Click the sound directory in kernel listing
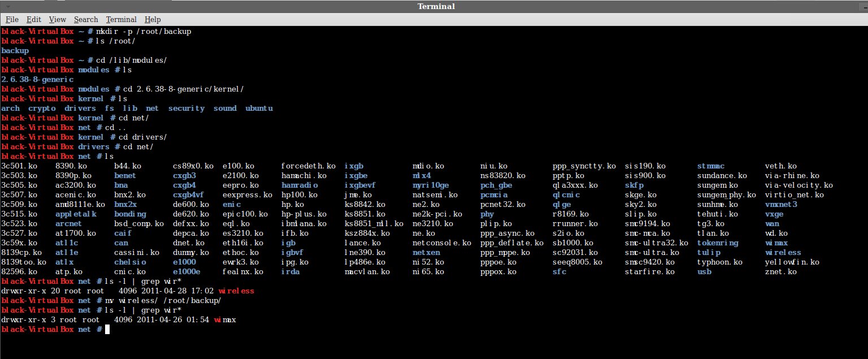The height and width of the screenshot is (359, 868). point(225,108)
